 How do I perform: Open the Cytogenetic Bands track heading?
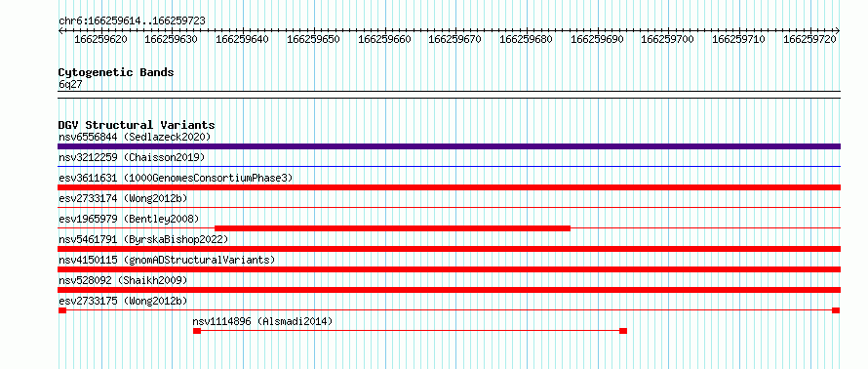coord(116,72)
